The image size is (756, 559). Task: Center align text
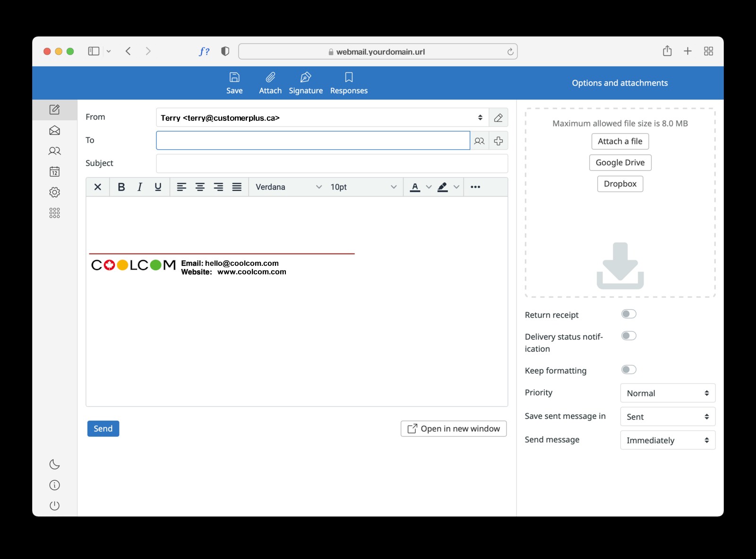[200, 187]
